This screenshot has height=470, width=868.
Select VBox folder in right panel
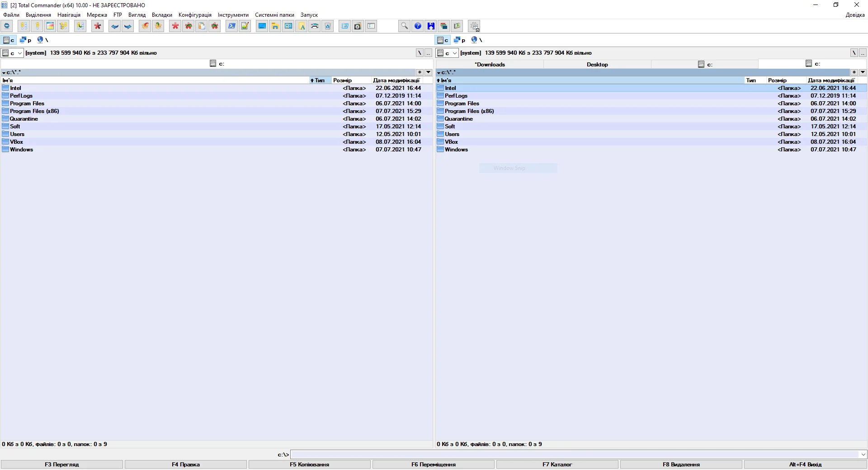tap(651, 142)
